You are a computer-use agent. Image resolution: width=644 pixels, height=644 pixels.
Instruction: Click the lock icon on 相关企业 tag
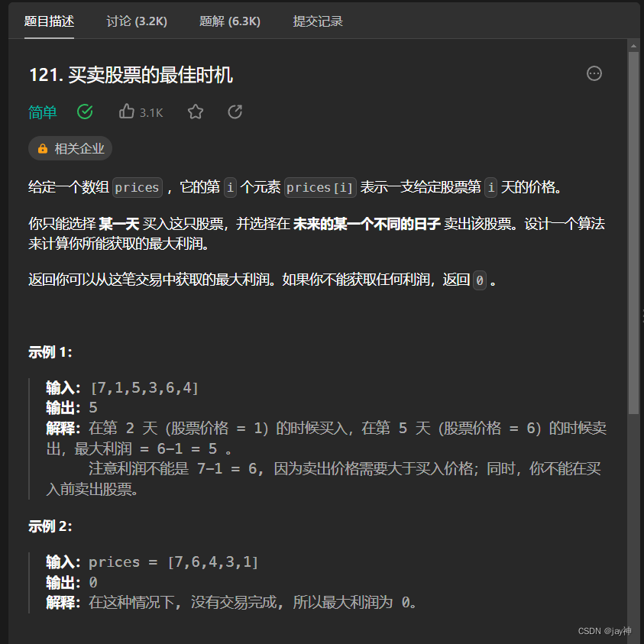[x=42, y=148]
